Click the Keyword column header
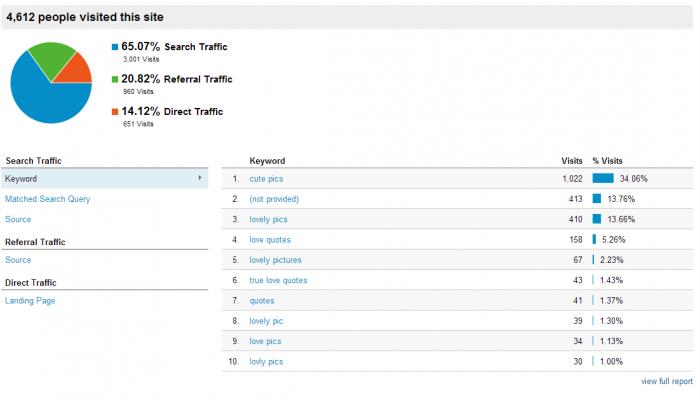Viewport: 700px width, 400px height. pos(267,161)
